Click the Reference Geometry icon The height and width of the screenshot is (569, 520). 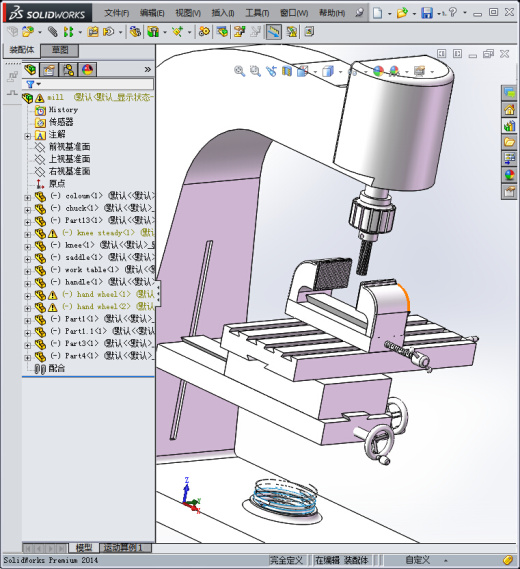click(x=177, y=32)
